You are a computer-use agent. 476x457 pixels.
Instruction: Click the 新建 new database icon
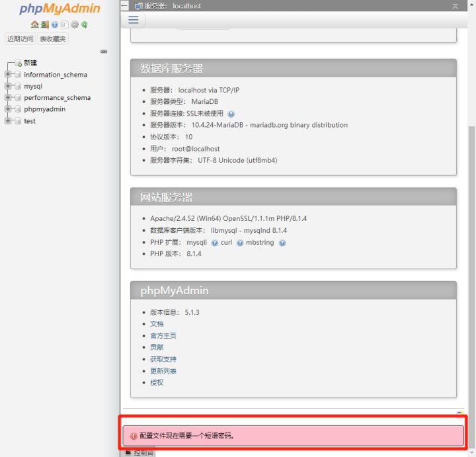pyautogui.click(x=19, y=63)
